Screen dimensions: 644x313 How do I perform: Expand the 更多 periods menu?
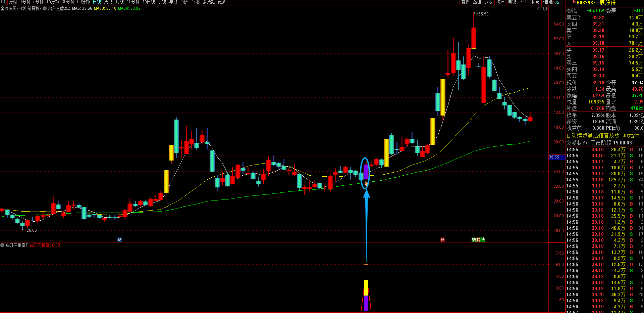(224, 2)
